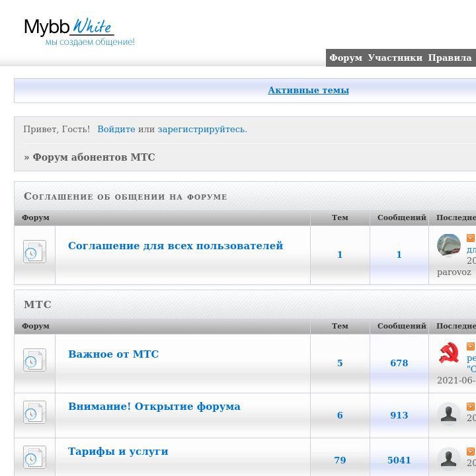Click message count 5041 in Тарифы row
476x476 pixels.
pyautogui.click(x=399, y=460)
